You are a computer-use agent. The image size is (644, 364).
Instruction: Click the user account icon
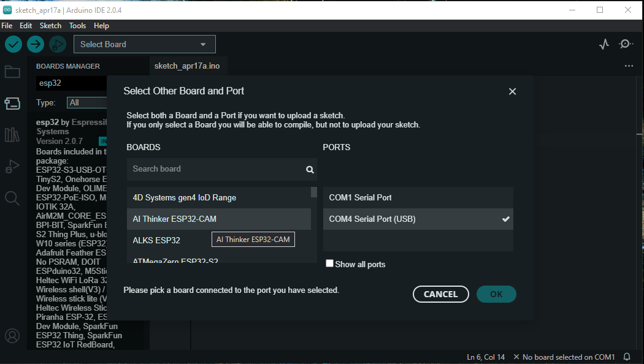[x=12, y=336]
